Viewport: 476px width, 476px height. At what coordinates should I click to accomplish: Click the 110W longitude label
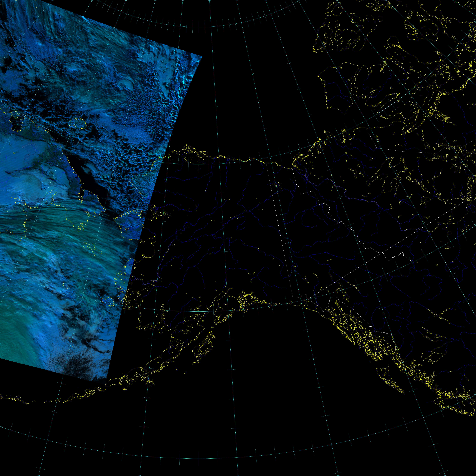coord(337,1)
